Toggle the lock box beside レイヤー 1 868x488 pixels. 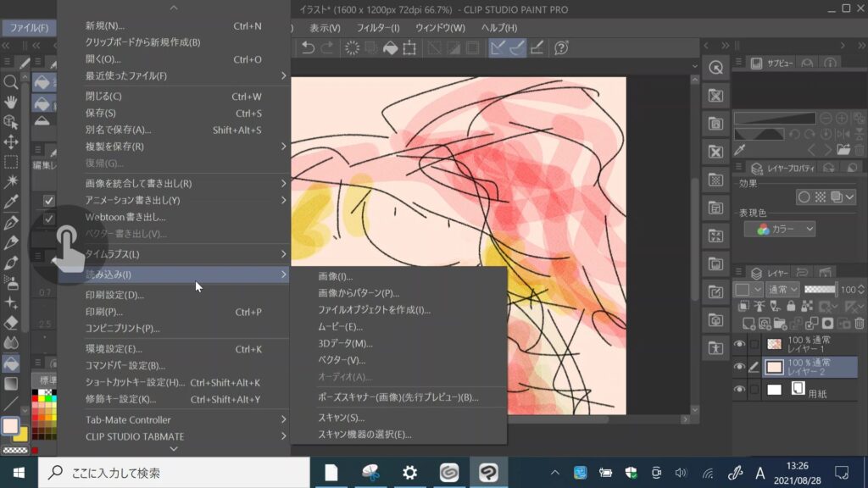[x=754, y=344]
